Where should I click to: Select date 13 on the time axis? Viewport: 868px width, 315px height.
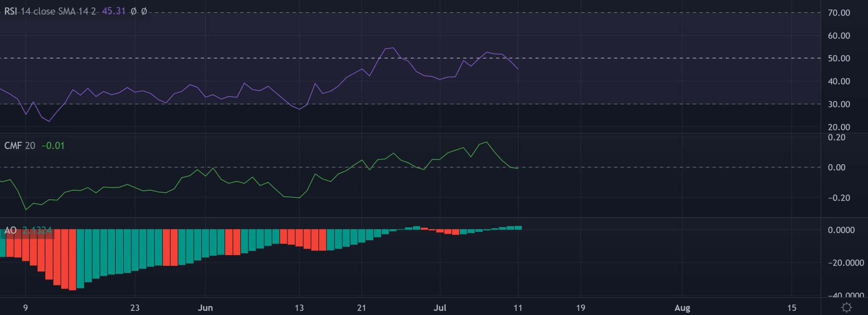coord(299,308)
